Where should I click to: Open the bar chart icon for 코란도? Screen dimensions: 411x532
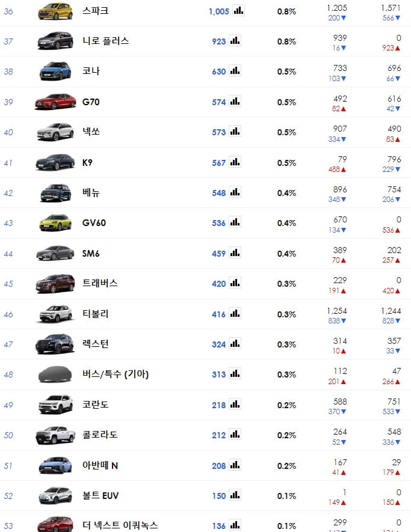click(x=235, y=404)
